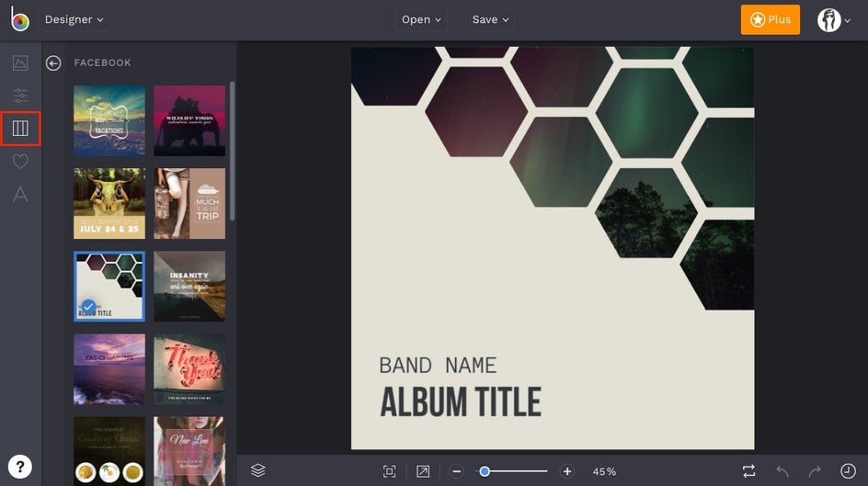
Task: Select the Much Trip template thumbnail
Action: pos(189,203)
